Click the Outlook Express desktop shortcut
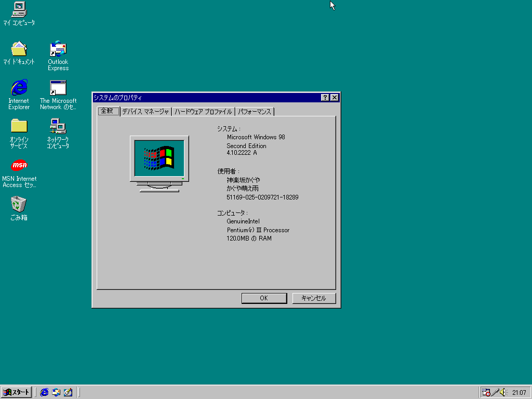Image resolution: width=532 pixels, height=399 pixels. 58,49
